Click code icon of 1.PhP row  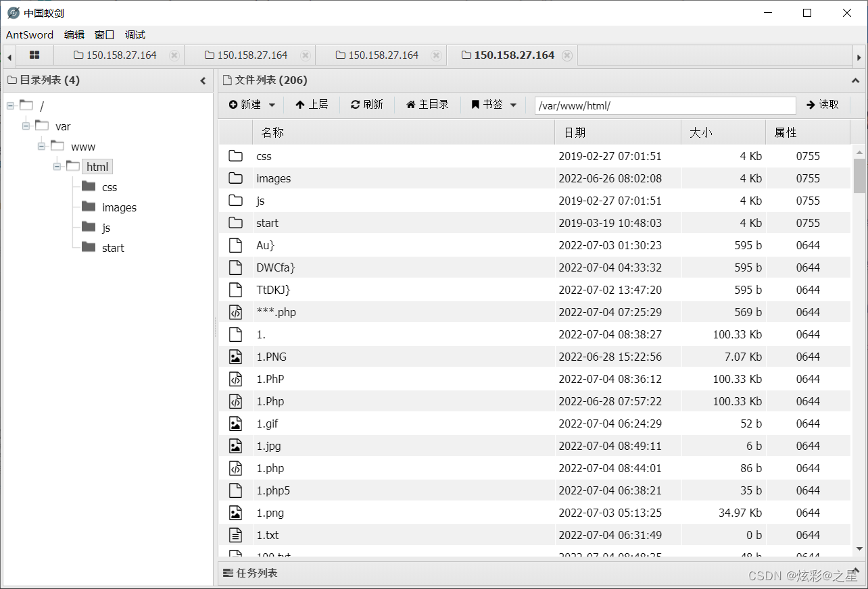[235, 379]
